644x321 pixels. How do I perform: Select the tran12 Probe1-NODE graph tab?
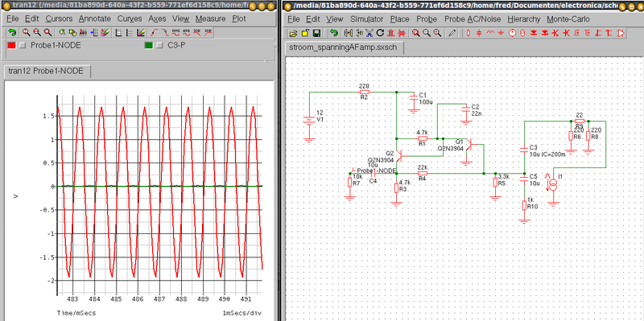pos(46,72)
